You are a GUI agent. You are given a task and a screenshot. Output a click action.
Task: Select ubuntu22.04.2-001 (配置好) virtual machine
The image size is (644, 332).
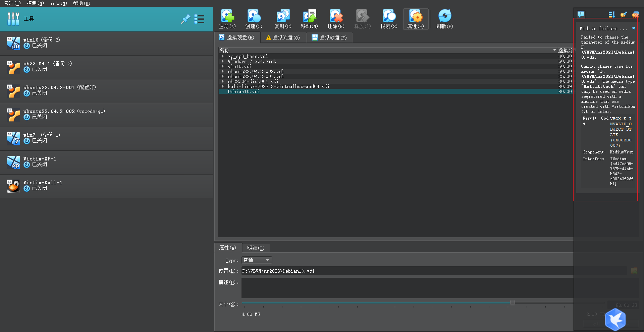[x=106, y=91]
